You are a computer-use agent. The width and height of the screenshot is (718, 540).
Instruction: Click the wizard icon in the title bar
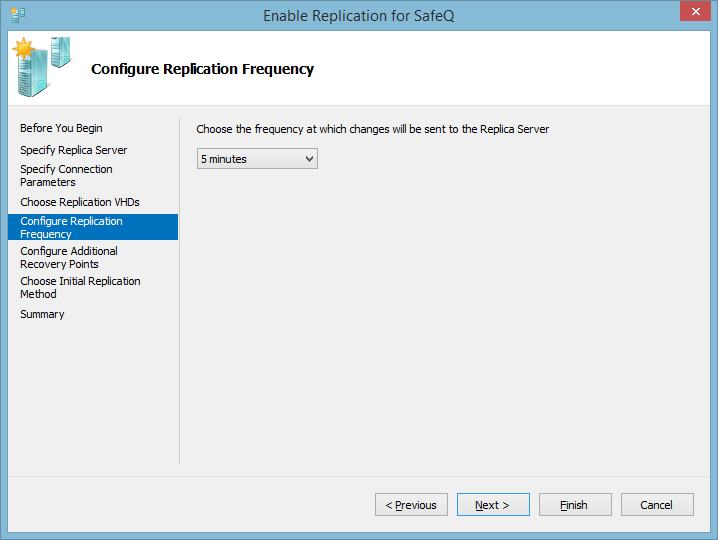pos(18,15)
